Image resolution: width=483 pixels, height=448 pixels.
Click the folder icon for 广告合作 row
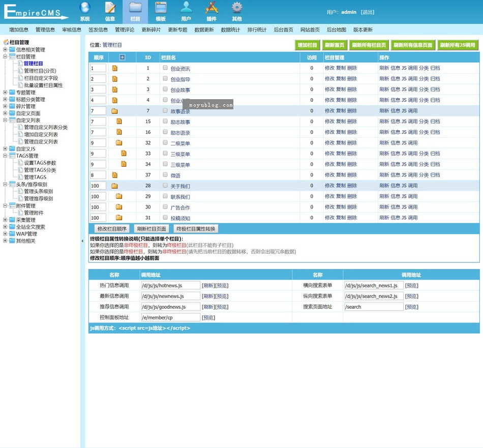tap(119, 207)
